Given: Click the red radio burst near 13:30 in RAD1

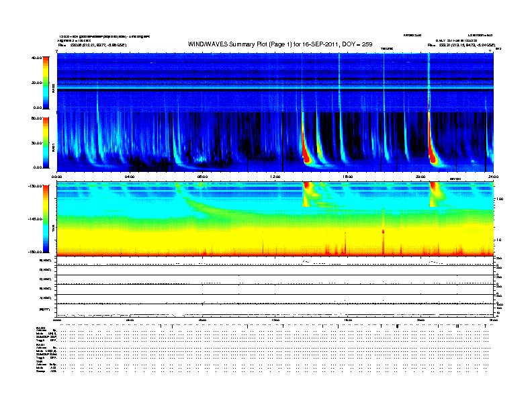Looking at the screenshot, I should pyautogui.click(x=306, y=154).
